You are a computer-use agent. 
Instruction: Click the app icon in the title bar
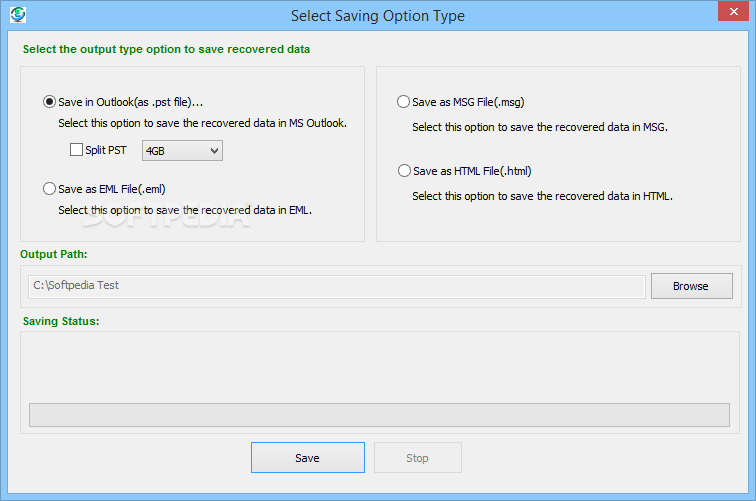pos(16,15)
